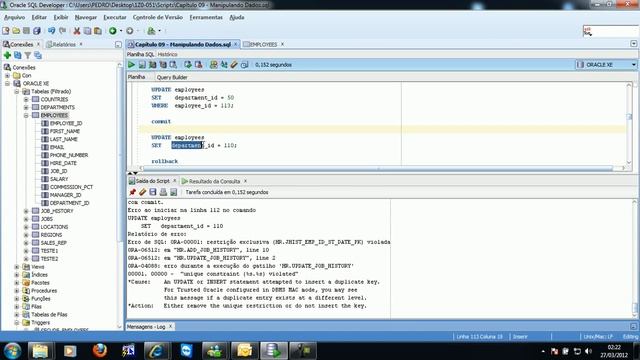Expand the Procedures node
The height and width of the screenshot is (360, 640).
pyautogui.click(x=17, y=291)
